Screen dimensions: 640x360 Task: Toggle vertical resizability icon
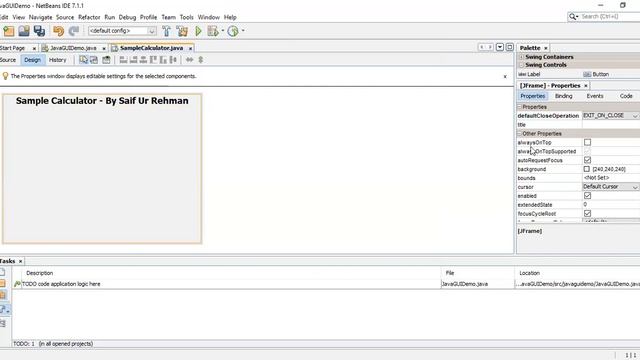(200, 60)
